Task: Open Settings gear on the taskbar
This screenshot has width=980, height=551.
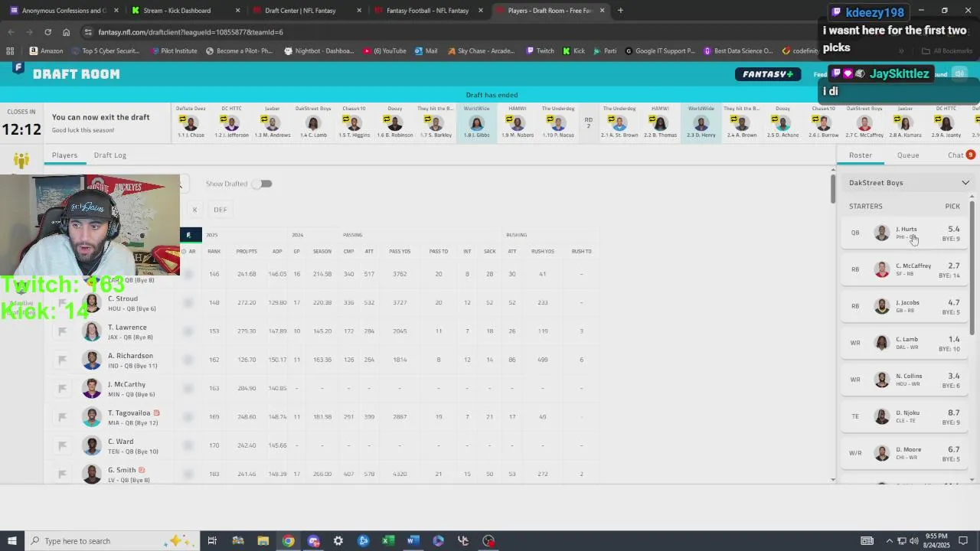Action: [338, 541]
